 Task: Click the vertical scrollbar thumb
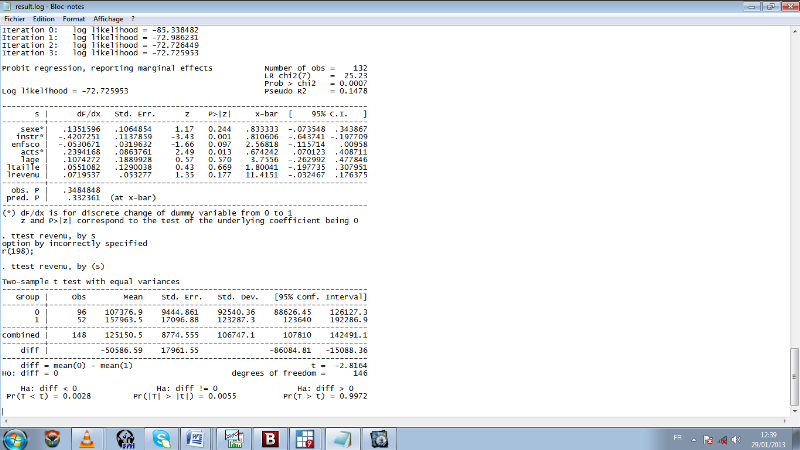click(x=795, y=377)
